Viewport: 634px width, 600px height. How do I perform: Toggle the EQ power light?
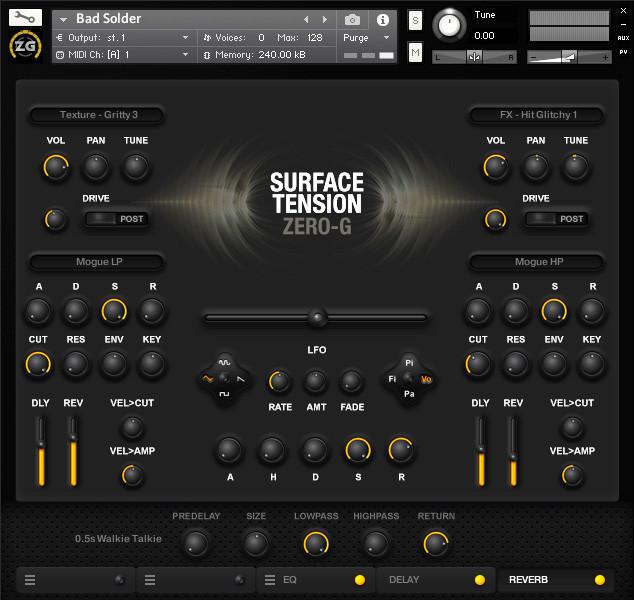[x=359, y=580]
